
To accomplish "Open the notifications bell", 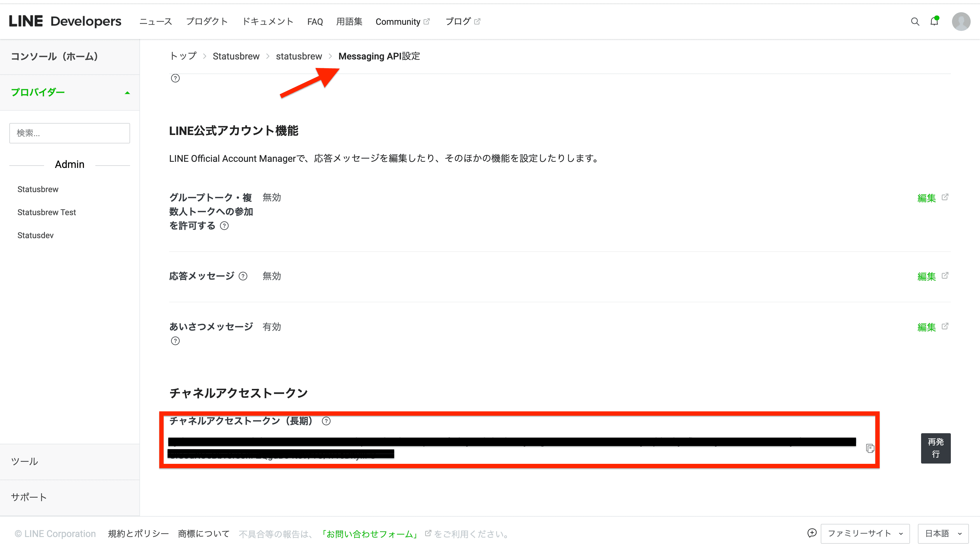I will (934, 21).
